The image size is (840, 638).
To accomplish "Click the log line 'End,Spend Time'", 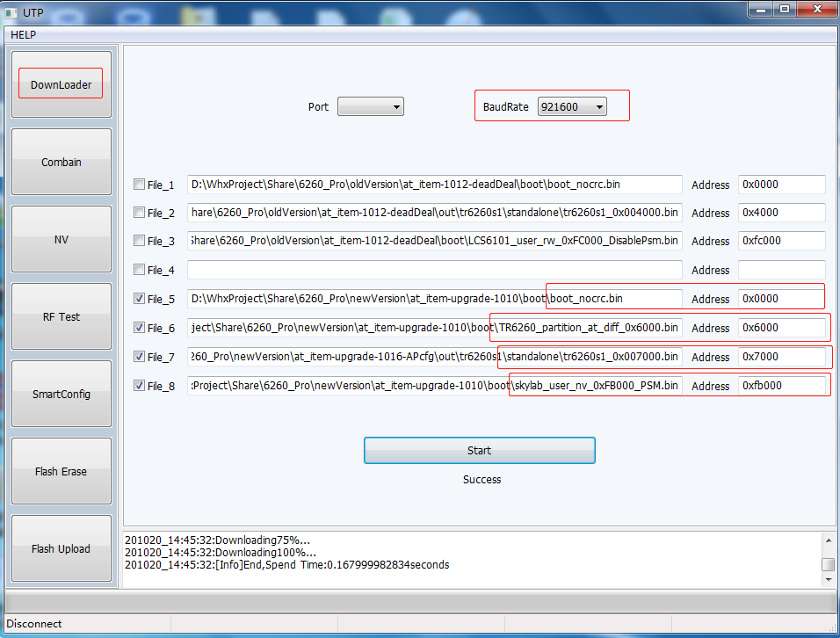I will point(287,564).
